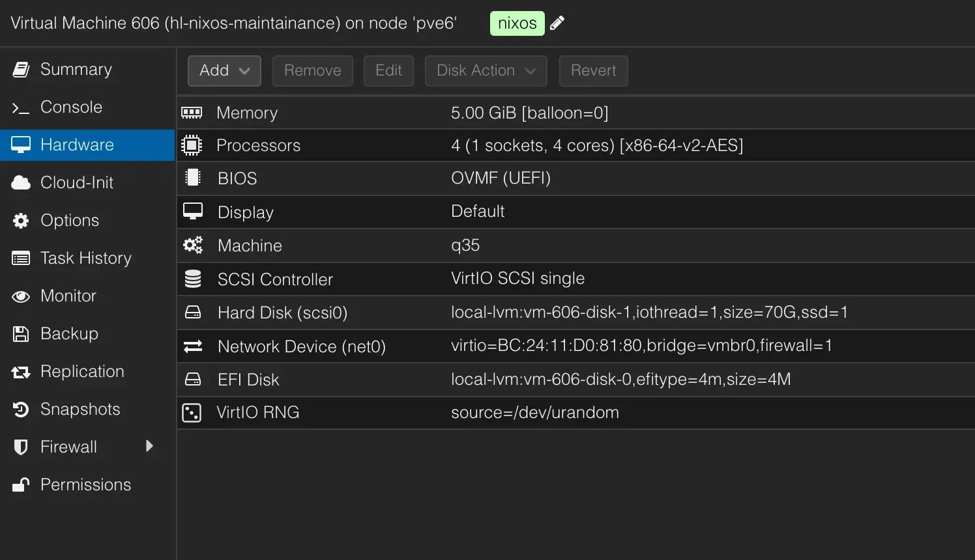Click the VirtIO RNG dice icon

(x=192, y=412)
